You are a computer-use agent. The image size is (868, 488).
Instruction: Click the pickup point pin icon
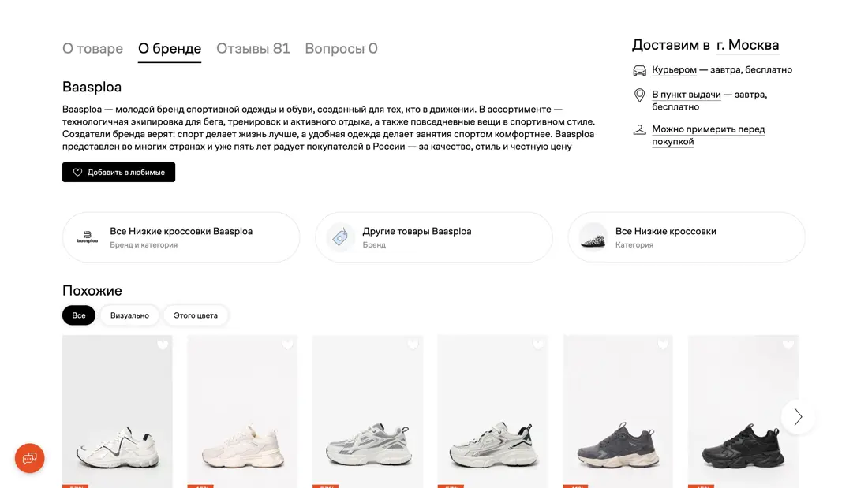click(638, 95)
